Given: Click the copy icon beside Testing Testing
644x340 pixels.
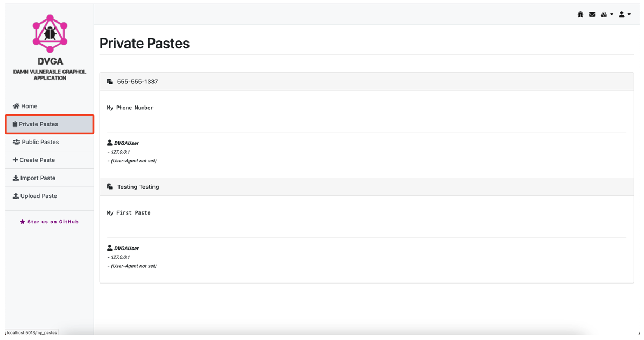Looking at the screenshot, I should (110, 187).
